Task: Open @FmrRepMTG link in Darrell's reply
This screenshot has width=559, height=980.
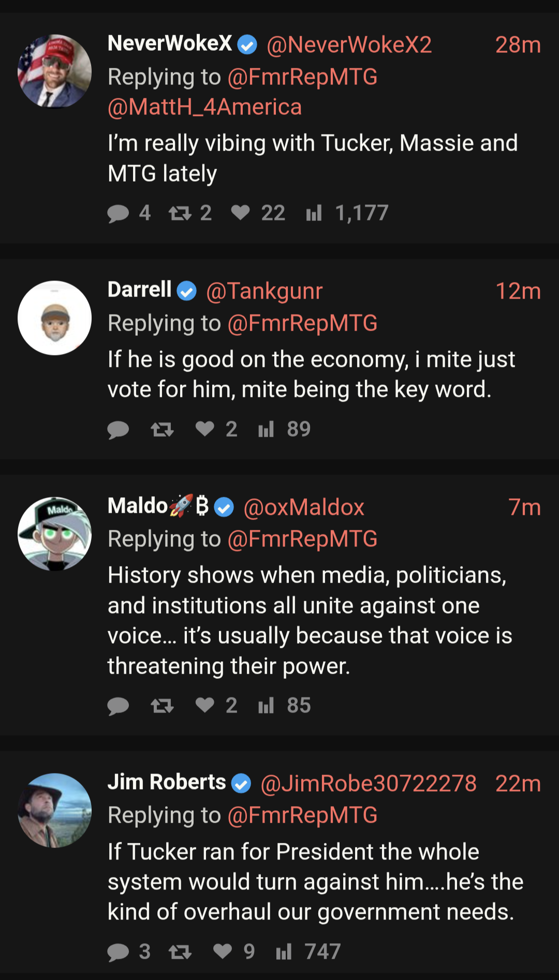Action: (x=302, y=323)
